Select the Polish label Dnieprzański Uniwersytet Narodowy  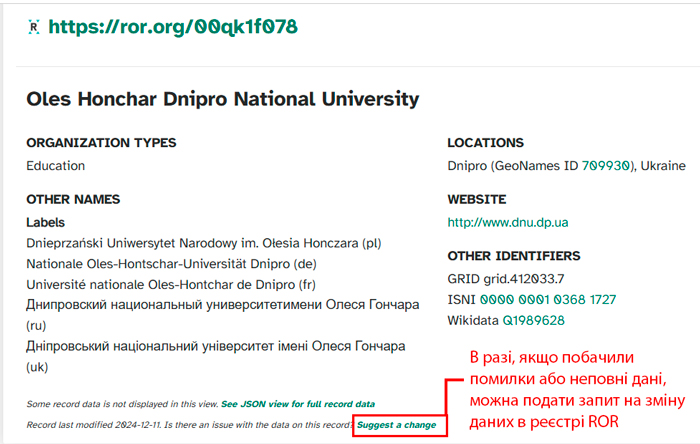204,243
